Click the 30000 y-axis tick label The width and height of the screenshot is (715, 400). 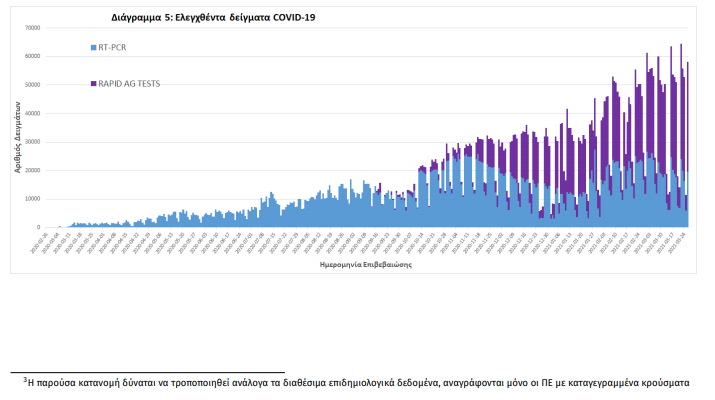pyautogui.click(x=31, y=141)
